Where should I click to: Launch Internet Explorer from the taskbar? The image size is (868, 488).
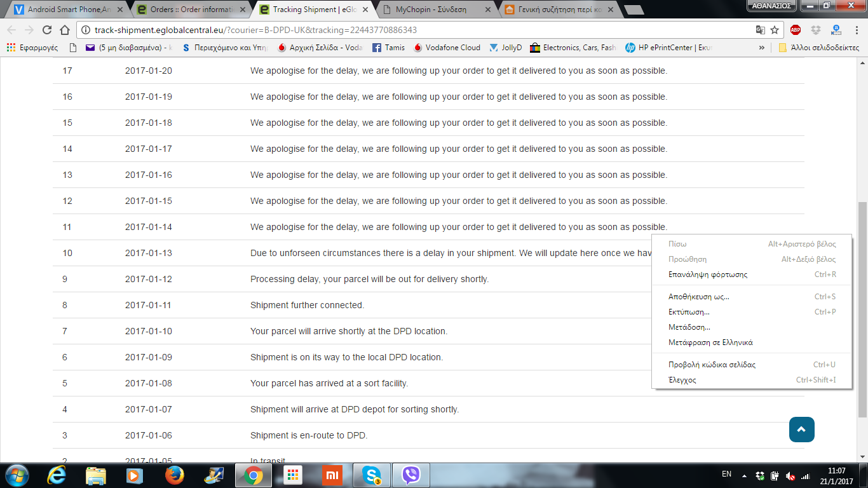57,475
